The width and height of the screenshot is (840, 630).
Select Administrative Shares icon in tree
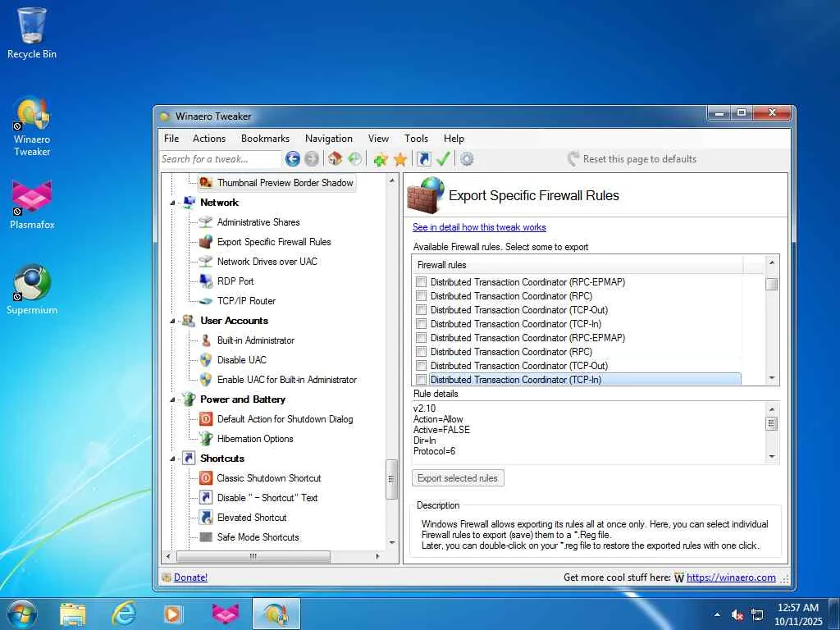tap(206, 221)
